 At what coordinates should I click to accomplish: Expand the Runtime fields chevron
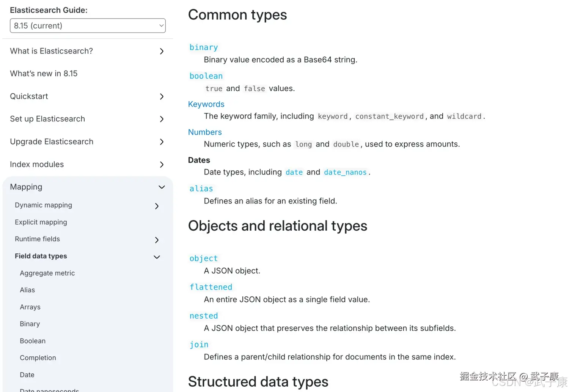click(157, 240)
